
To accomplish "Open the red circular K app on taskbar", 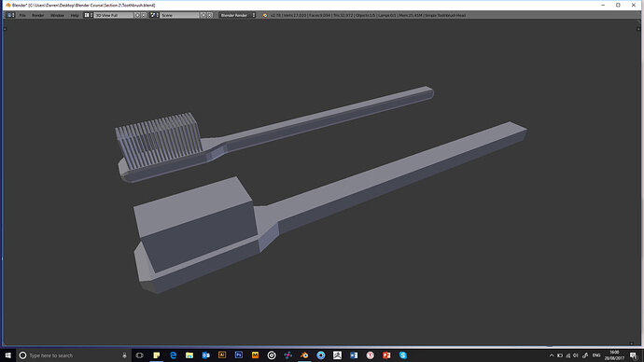I will coord(370,355).
